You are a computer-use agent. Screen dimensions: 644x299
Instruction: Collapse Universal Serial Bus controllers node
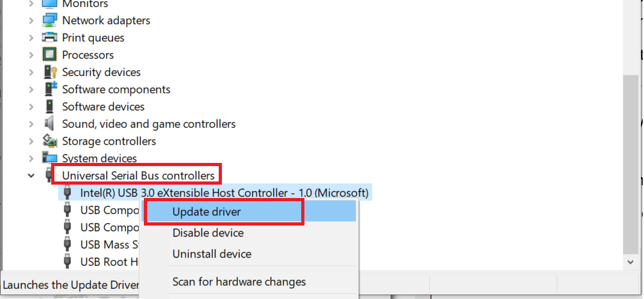[31, 176]
